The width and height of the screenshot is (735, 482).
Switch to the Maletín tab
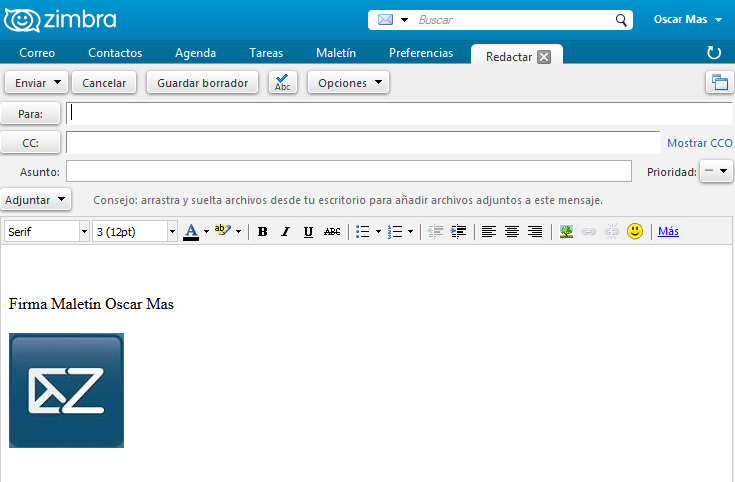click(336, 53)
